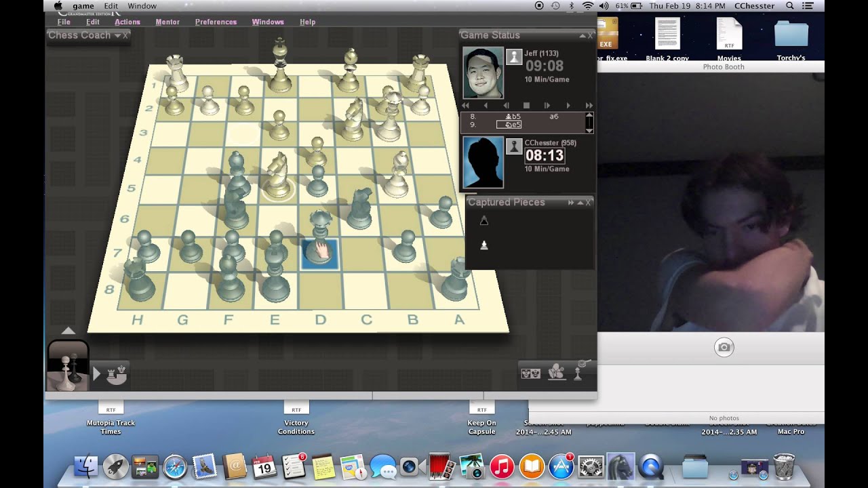Open the Actions menu

pos(127,22)
